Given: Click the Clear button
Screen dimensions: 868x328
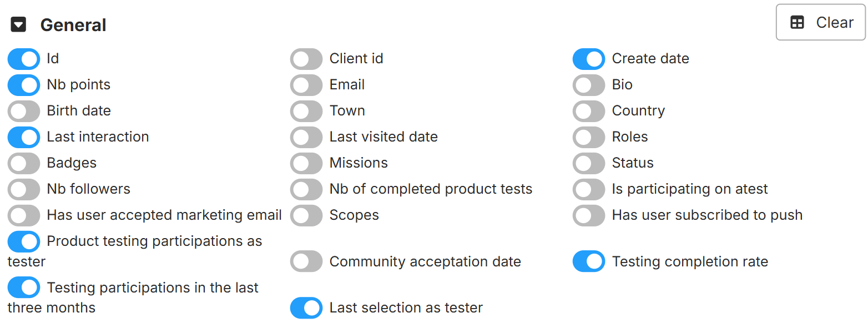Looking at the screenshot, I should pyautogui.click(x=820, y=23).
